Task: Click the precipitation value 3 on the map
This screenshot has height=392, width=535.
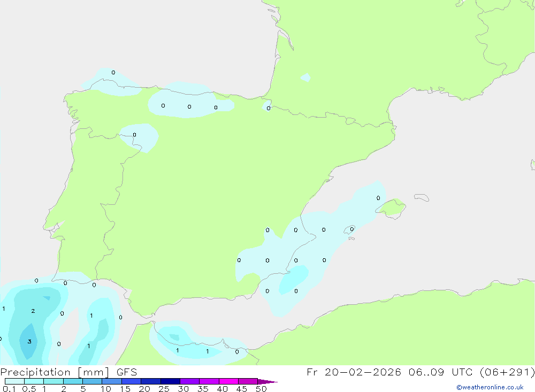Action: pyautogui.click(x=29, y=342)
